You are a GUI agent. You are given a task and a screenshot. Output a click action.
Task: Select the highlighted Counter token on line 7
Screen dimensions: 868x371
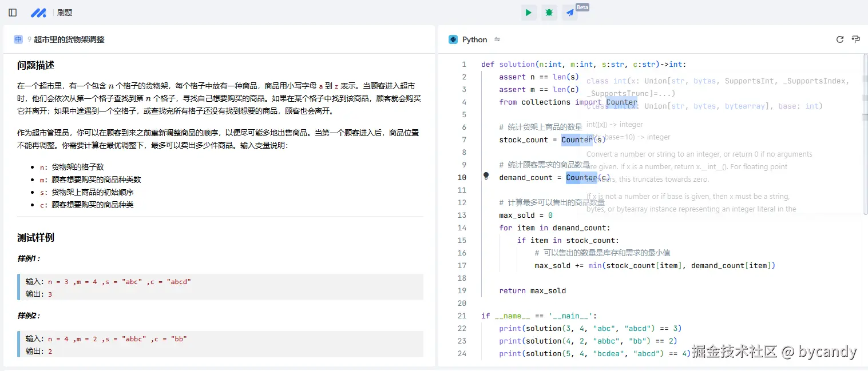click(577, 139)
